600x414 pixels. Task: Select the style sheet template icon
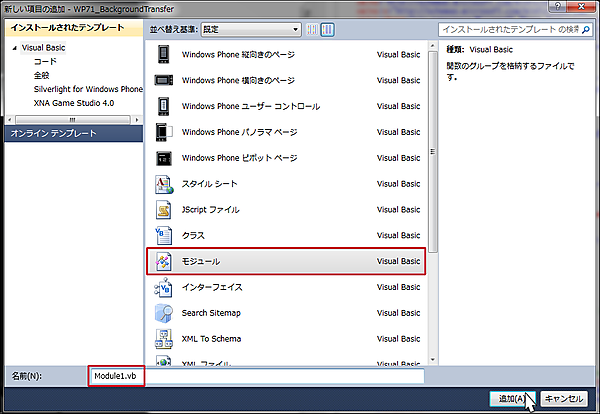tap(164, 184)
